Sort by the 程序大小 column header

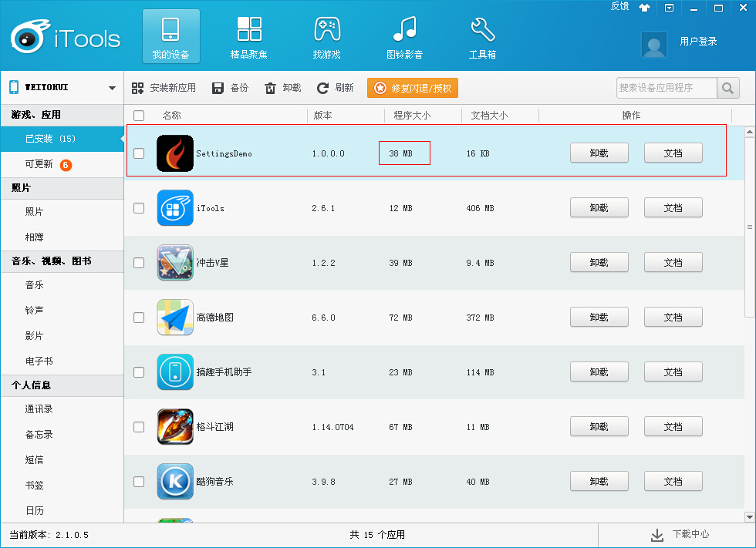click(x=412, y=116)
